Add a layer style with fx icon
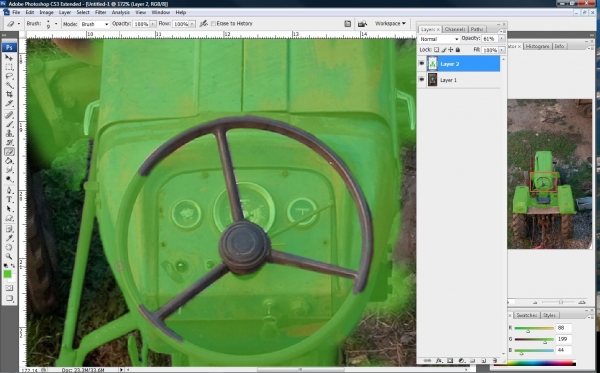This screenshot has height=373, width=600. [439, 360]
